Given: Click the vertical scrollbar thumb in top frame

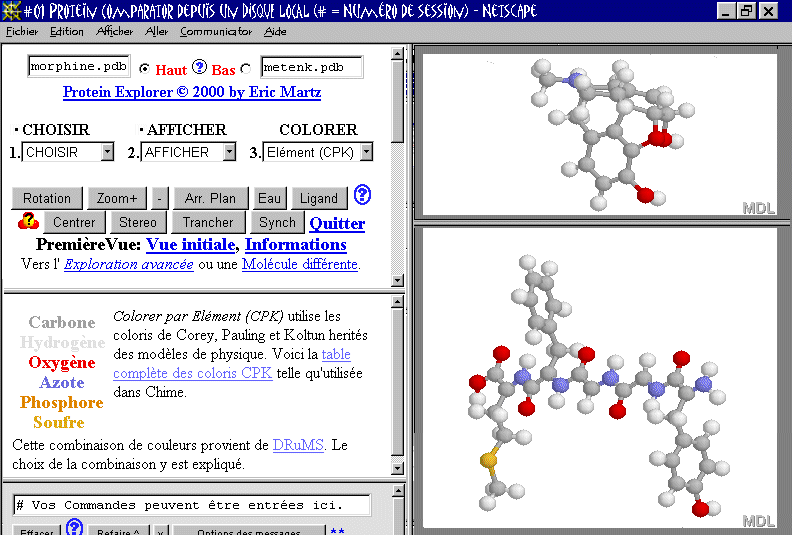Looking at the screenshot, I should tap(398, 101).
